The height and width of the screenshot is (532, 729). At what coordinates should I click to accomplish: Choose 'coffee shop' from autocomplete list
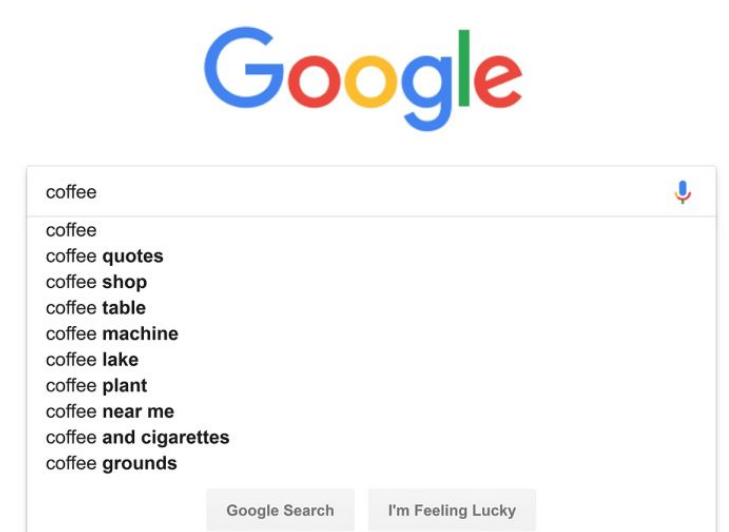point(371,282)
